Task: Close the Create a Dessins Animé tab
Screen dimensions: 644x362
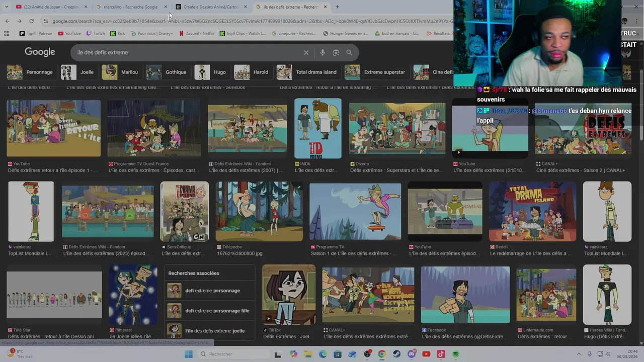Action: coord(246,7)
